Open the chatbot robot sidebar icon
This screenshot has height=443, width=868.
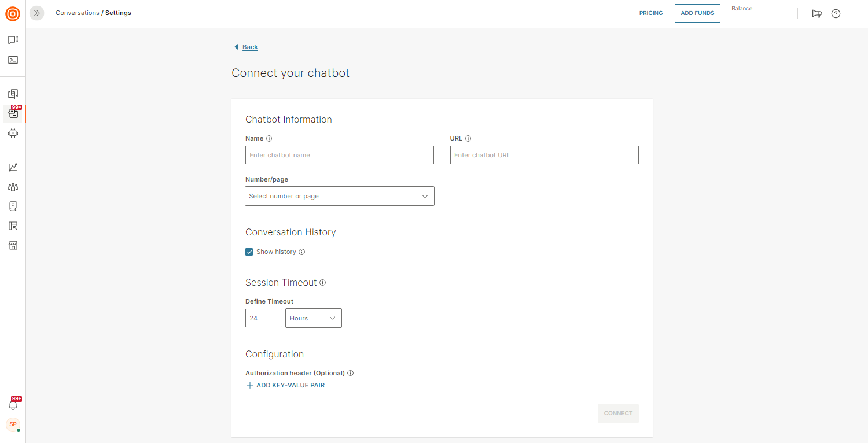13,133
